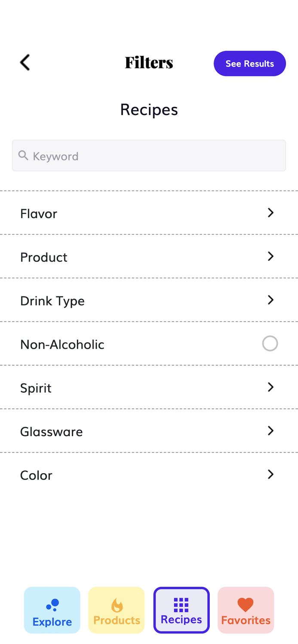Viewport: 298px width, 644px height.
Task: Expand the Drink Type filter section
Action: (x=270, y=300)
